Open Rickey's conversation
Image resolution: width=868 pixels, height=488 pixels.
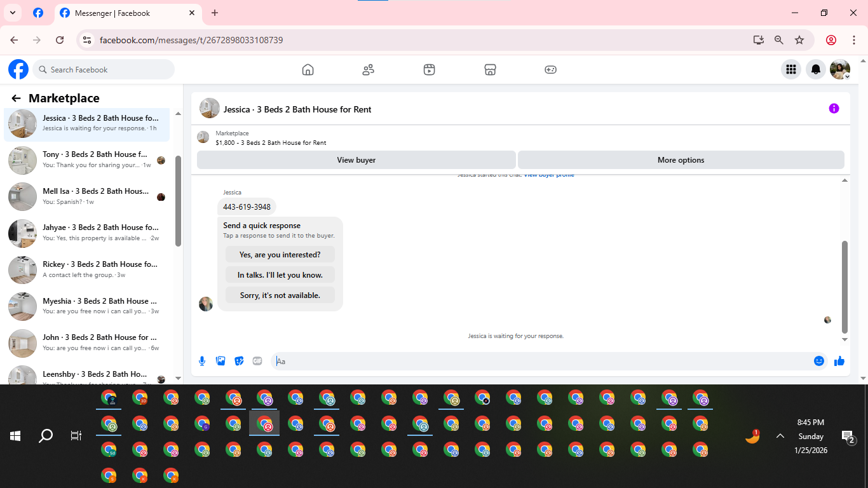pos(87,269)
